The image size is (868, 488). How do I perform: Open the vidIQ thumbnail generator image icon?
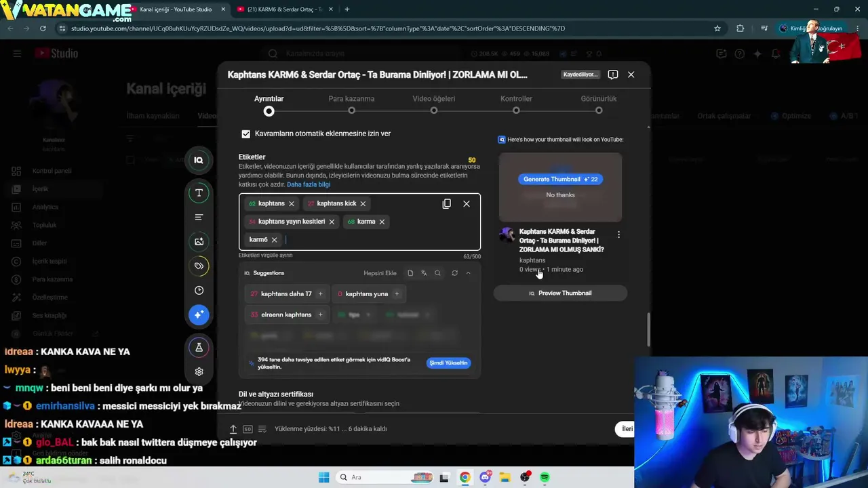(x=199, y=241)
